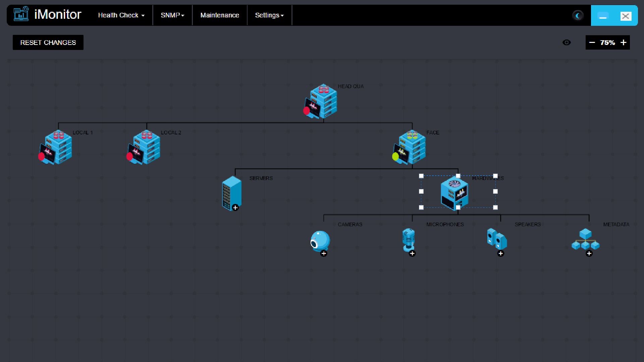Click red status dot on HEAD QUA

pyautogui.click(x=307, y=111)
